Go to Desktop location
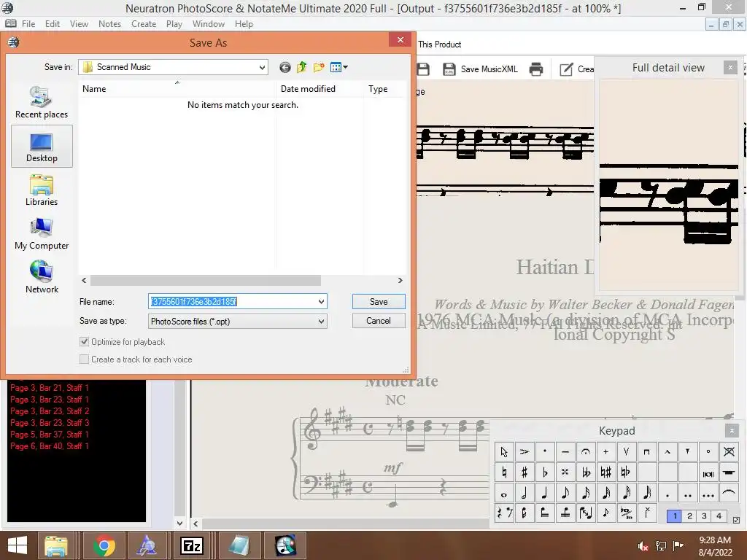This screenshot has height=560, width=747. (x=42, y=146)
